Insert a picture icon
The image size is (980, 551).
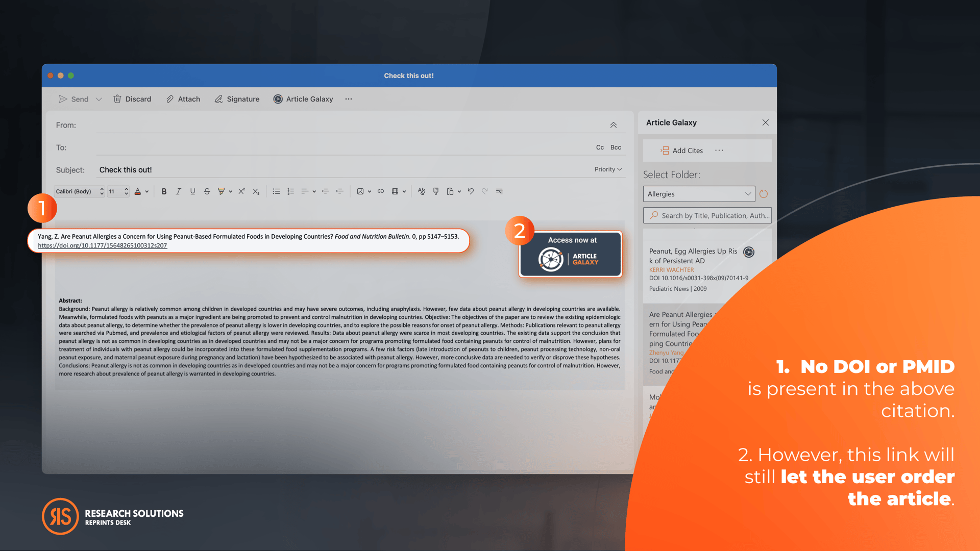click(360, 191)
